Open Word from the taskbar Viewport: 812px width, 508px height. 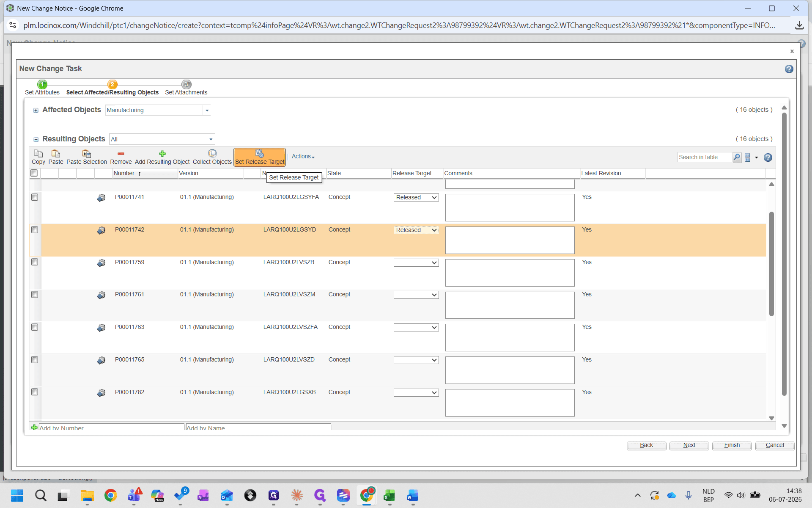click(x=412, y=495)
